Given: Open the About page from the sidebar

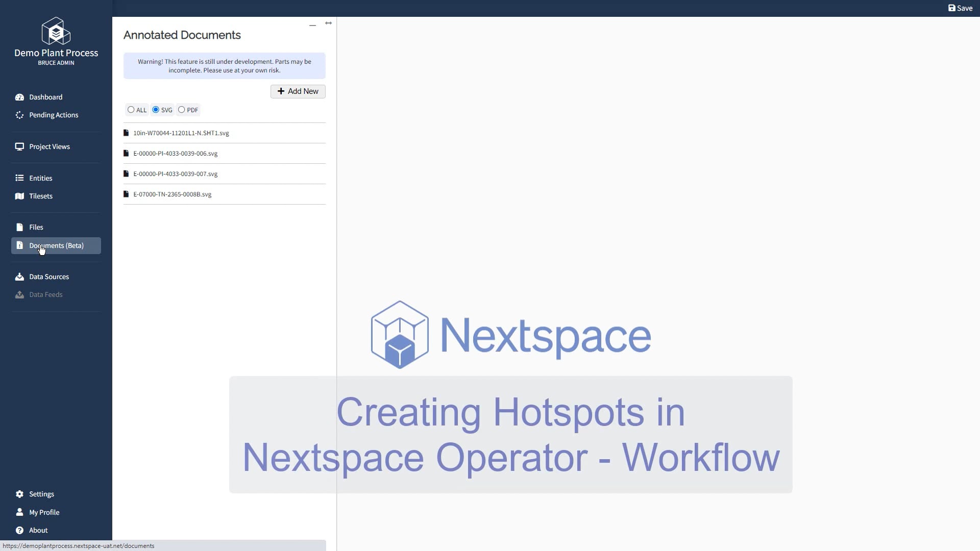Looking at the screenshot, I should click(x=19, y=530).
